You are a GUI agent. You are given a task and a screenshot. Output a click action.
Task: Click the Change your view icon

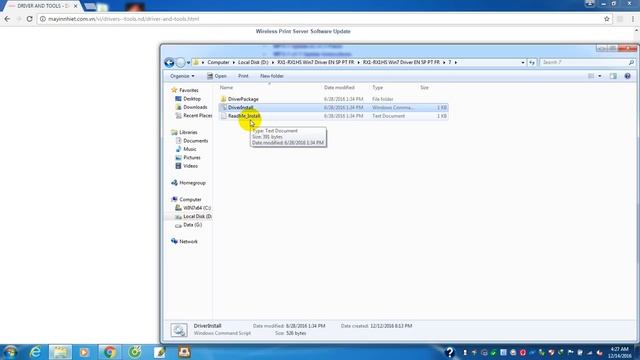[x=591, y=76]
